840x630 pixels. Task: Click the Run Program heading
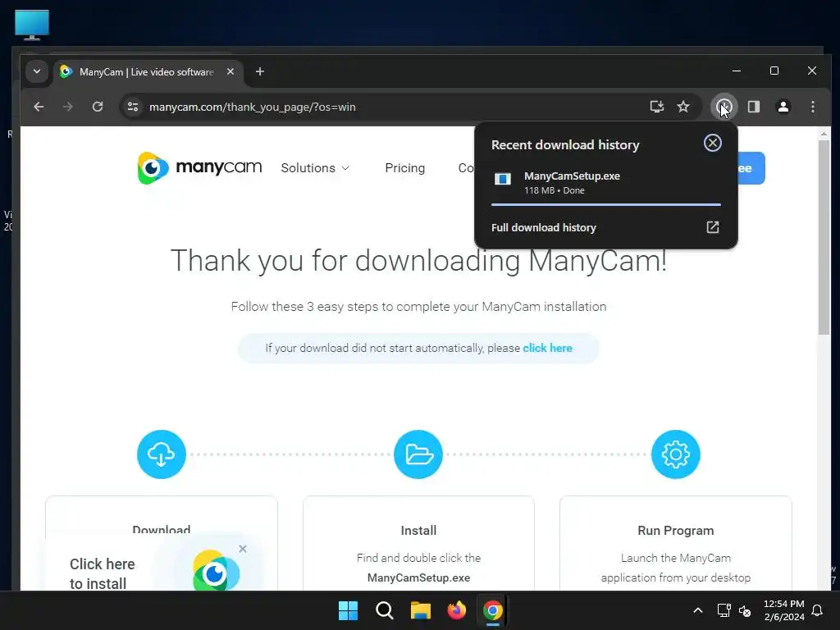pos(676,531)
